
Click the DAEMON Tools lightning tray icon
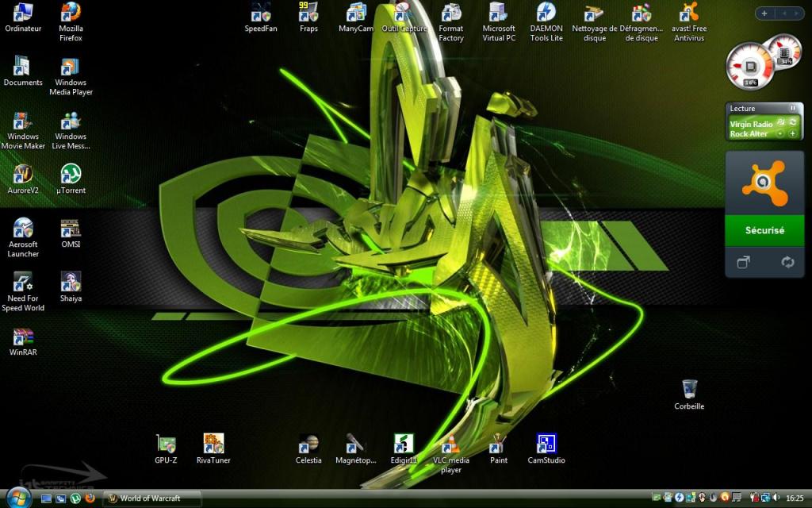tap(679, 498)
